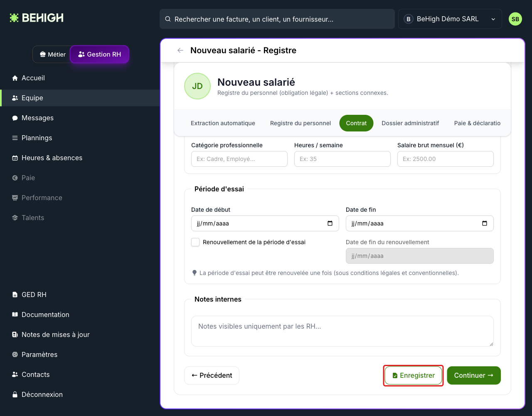Click the Documentation book icon
The image size is (532, 416).
(x=15, y=314)
